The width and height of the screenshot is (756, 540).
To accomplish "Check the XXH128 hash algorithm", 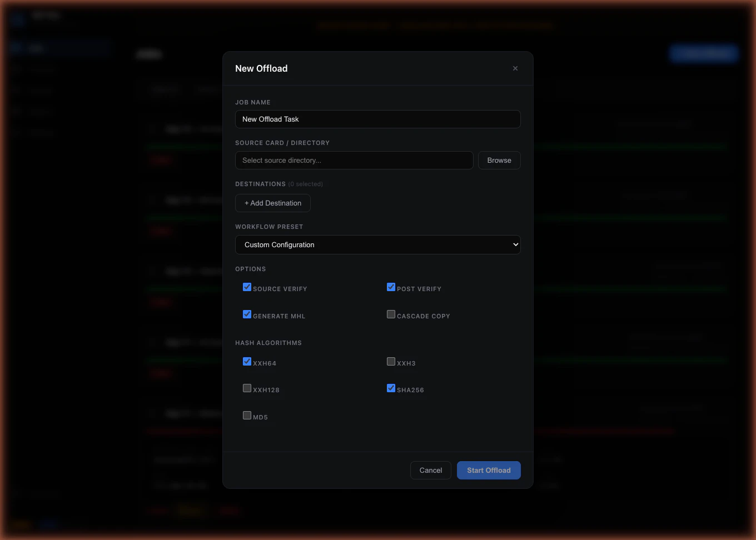I will pyautogui.click(x=247, y=388).
